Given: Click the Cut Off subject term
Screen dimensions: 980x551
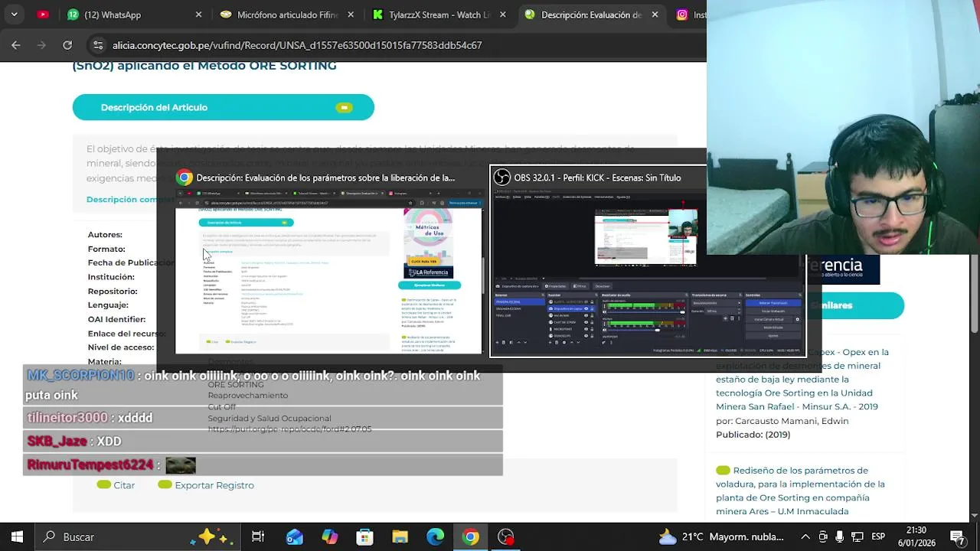Looking at the screenshot, I should click(x=222, y=407).
